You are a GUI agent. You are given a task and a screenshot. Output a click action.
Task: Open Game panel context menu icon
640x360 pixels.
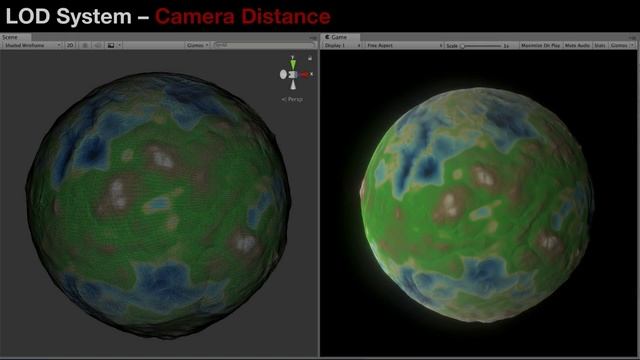click(x=632, y=38)
